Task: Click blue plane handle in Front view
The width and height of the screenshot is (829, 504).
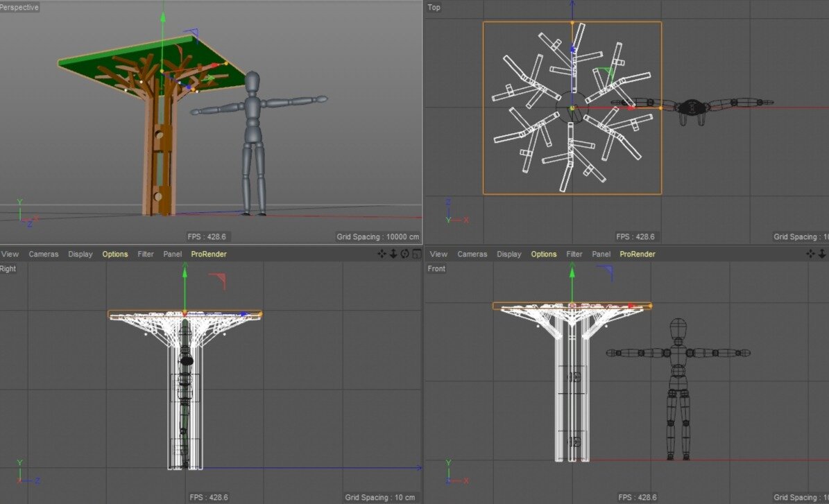Action: [606, 272]
